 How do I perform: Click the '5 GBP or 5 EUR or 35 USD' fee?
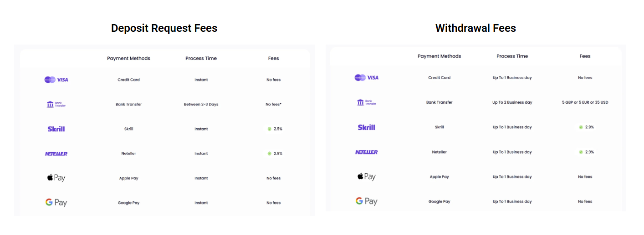(x=585, y=102)
